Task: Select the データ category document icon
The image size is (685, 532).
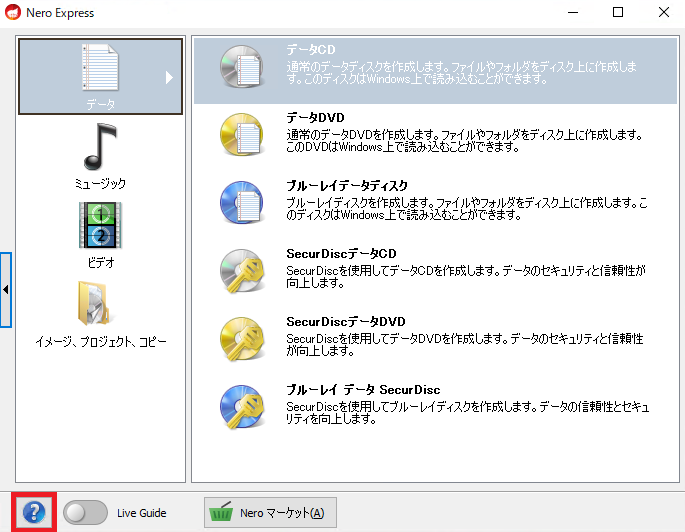Action: [100, 67]
